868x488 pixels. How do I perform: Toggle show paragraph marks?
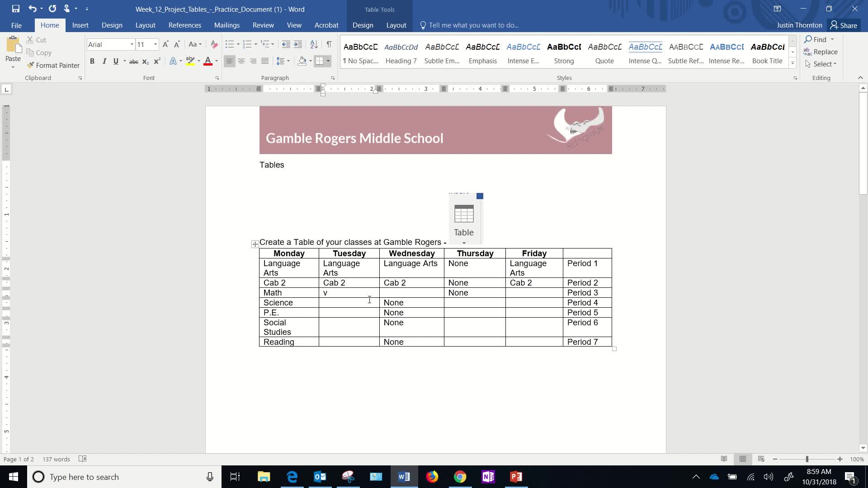tap(329, 44)
